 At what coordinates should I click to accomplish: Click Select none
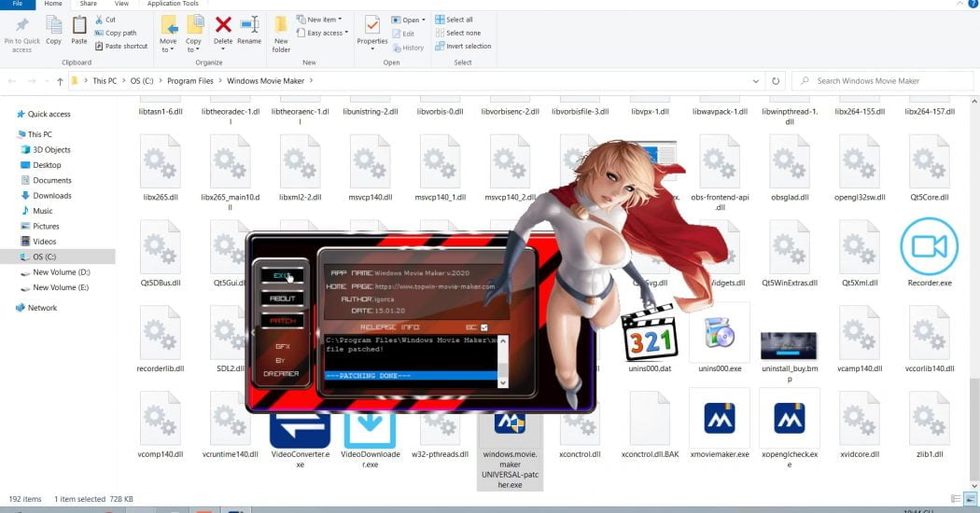point(458,33)
